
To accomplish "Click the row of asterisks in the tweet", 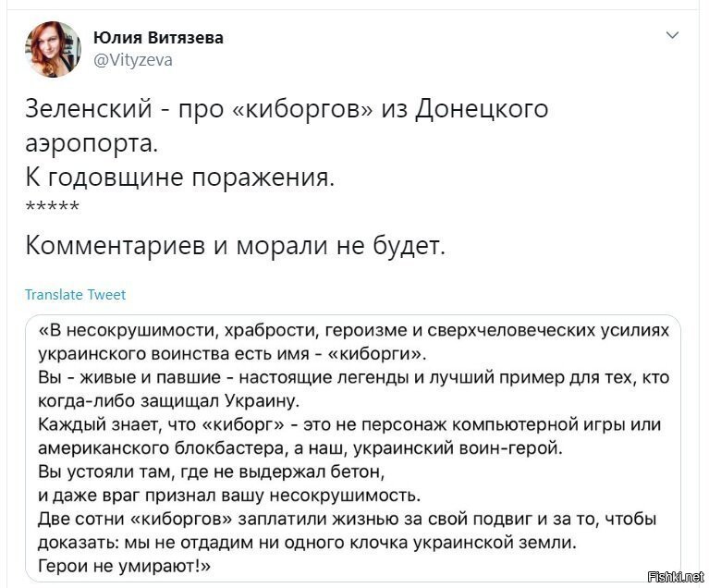I will pyautogui.click(x=53, y=207).
